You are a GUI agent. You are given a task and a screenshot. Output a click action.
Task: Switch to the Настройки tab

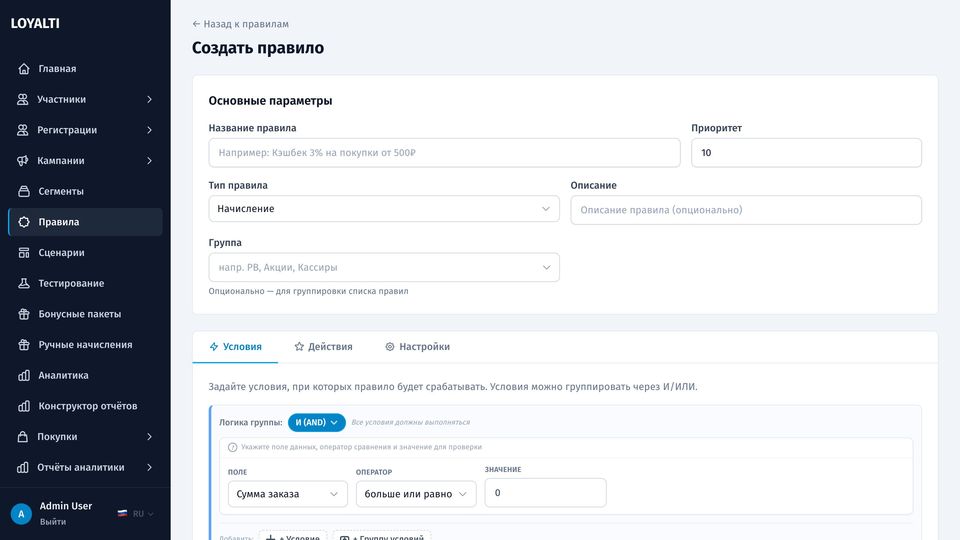[418, 347]
